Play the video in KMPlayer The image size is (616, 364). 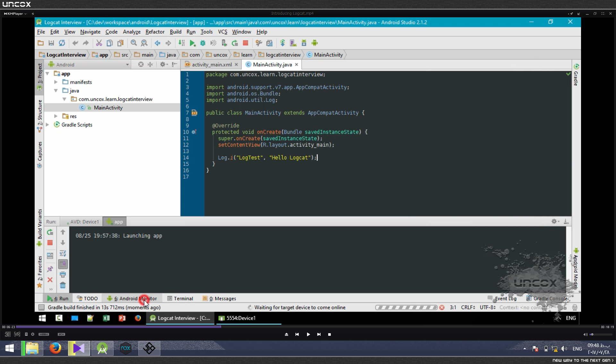(x=308, y=334)
